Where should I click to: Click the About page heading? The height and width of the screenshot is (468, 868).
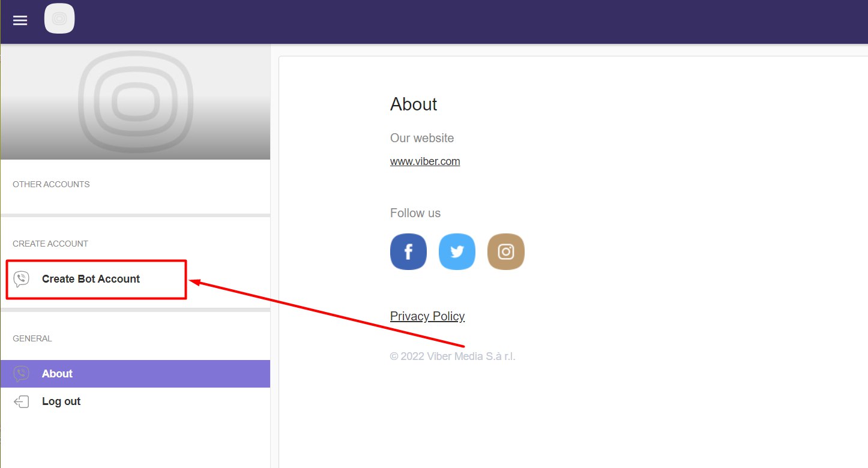(414, 104)
